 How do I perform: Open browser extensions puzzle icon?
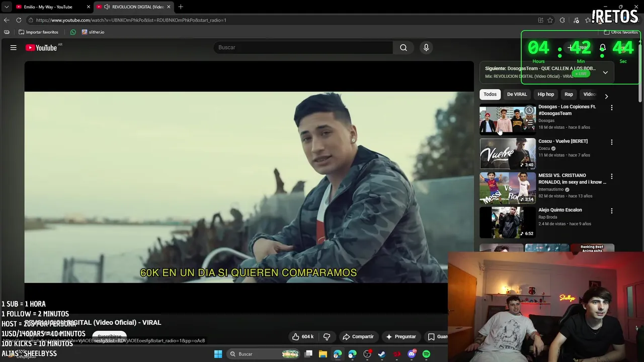tap(562, 20)
